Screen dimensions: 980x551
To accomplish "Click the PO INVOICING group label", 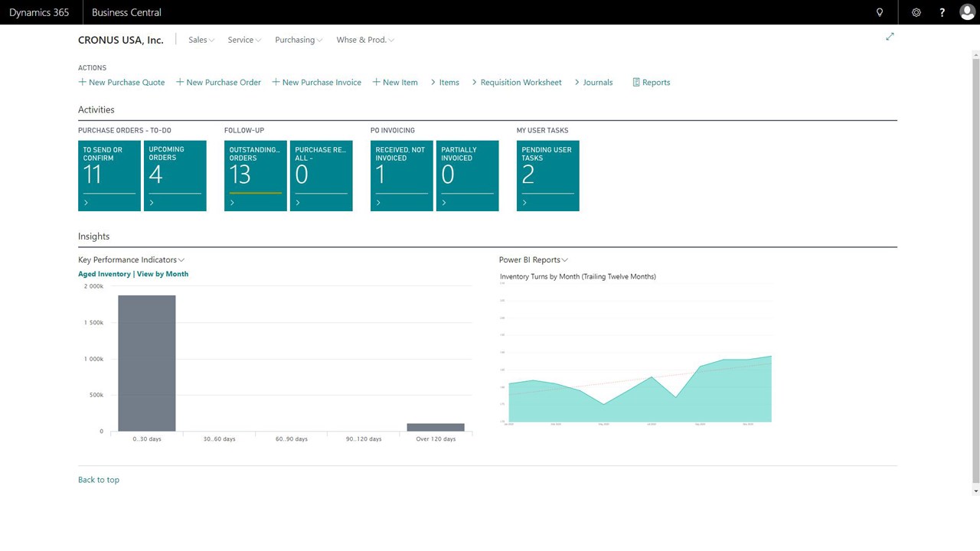I will 393,131.
